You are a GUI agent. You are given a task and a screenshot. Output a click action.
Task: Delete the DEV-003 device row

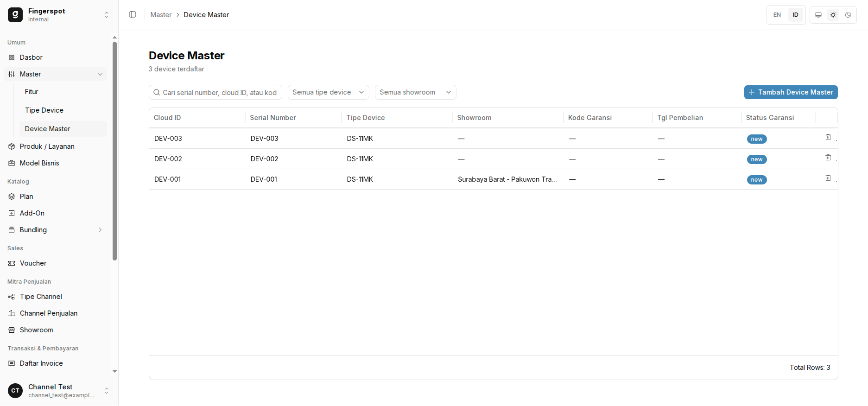tap(828, 137)
